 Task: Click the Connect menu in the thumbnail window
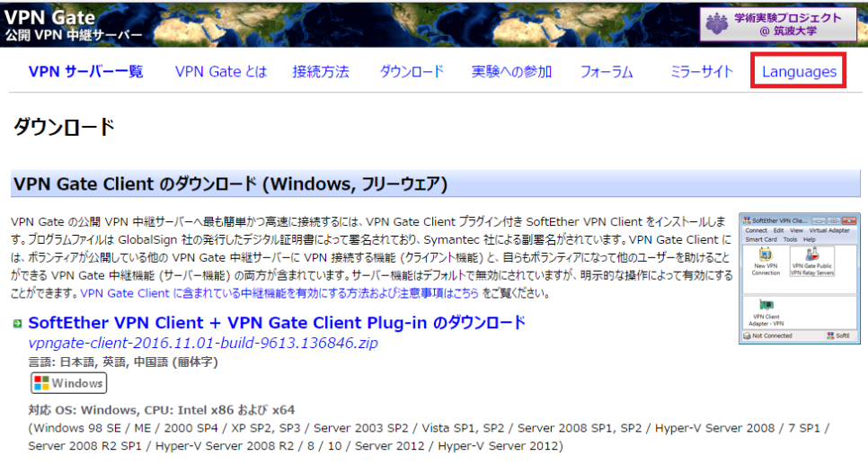click(756, 230)
